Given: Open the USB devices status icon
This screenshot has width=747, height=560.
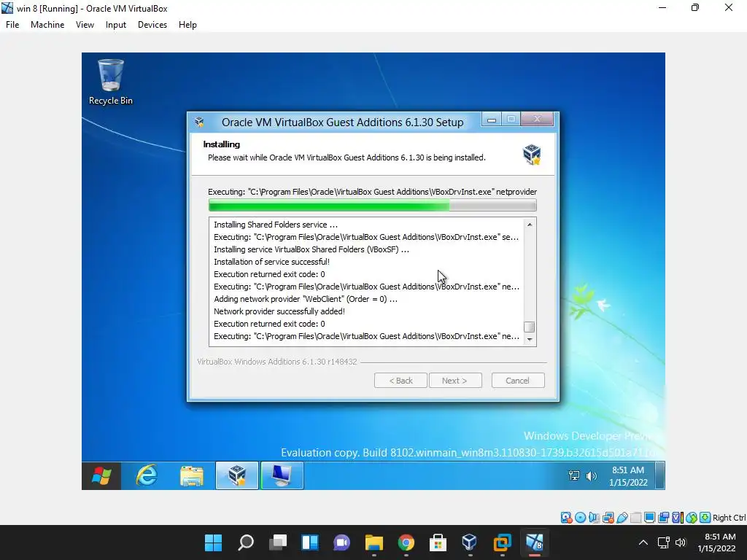Looking at the screenshot, I should 622,518.
